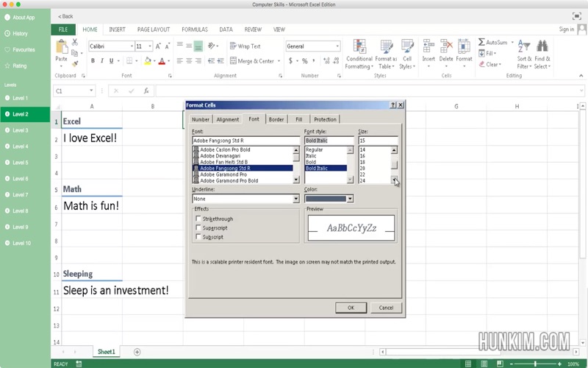Check the Strikethrough checkbox
Screen dimensions: 588x368
pyautogui.click(x=198, y=219)
